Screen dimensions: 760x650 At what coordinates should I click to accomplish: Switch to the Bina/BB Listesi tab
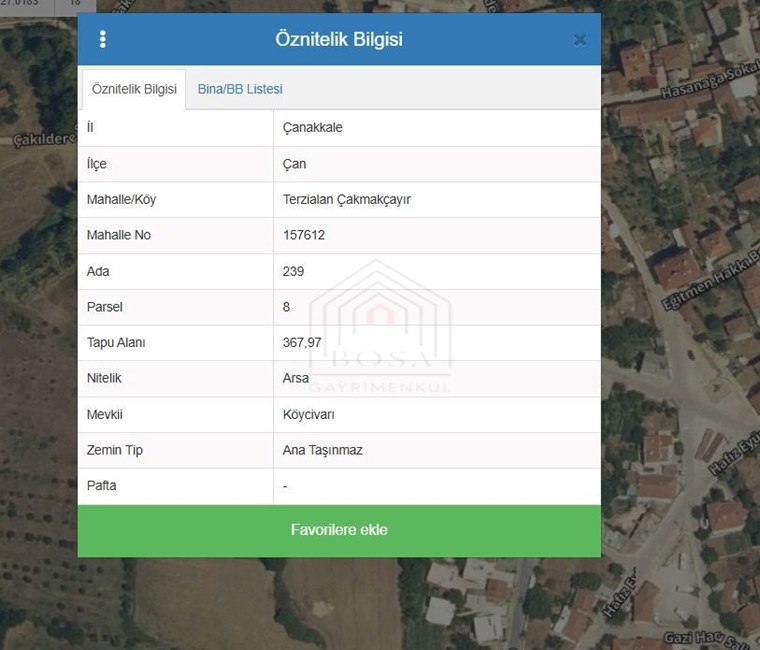[x=240, y=89]
